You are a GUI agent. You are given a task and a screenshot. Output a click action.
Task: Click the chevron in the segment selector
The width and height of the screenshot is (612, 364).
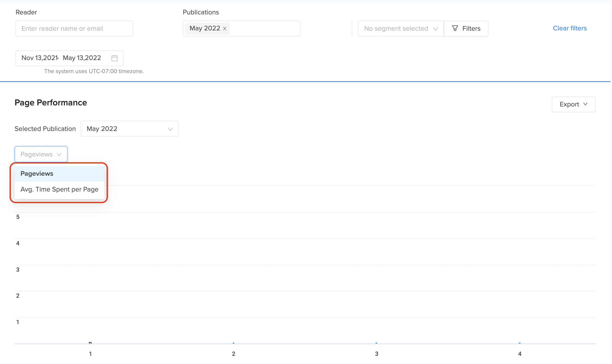436,29
